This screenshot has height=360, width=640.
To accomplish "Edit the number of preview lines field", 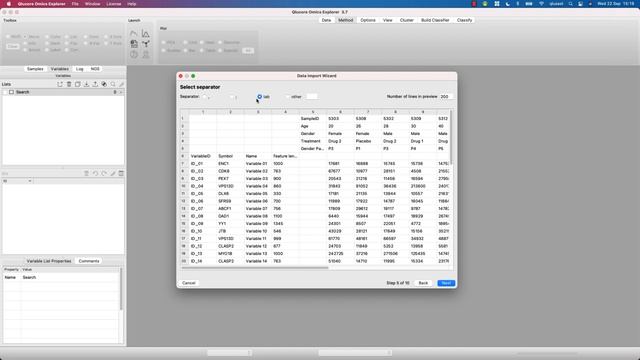I will [x=446, y=97].
